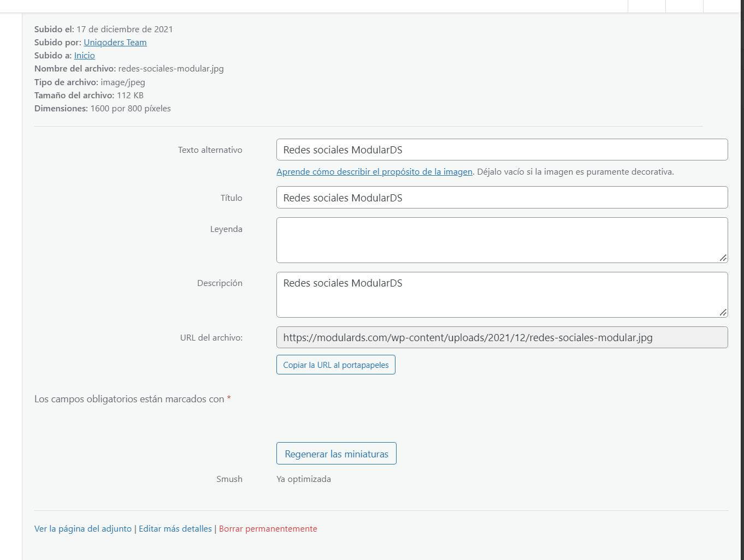Click inside the Texto alternativo field

click(x=501, y=149)
